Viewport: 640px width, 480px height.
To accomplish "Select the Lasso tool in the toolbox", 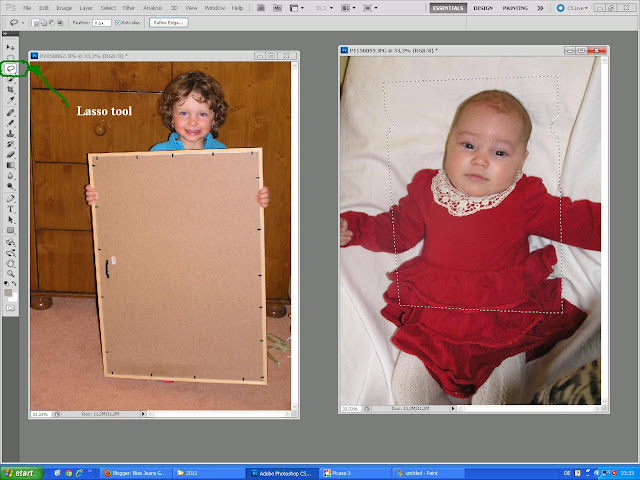I will pos(11,69).
